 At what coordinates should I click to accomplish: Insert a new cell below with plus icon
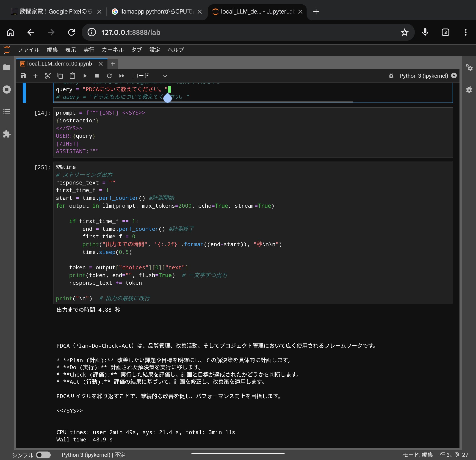(36, 76)
